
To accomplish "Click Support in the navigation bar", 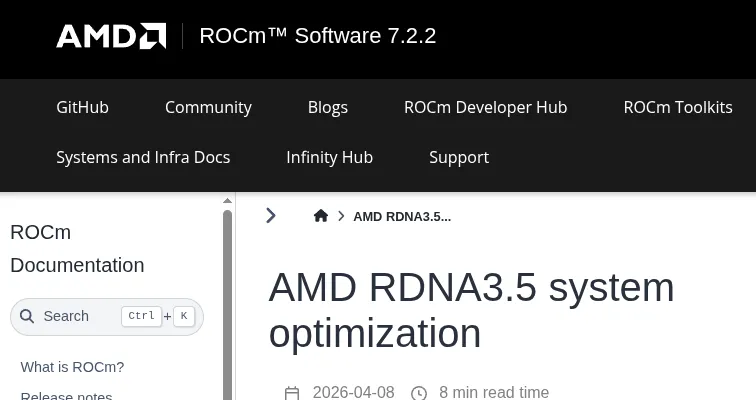I will tap(459, 157).
